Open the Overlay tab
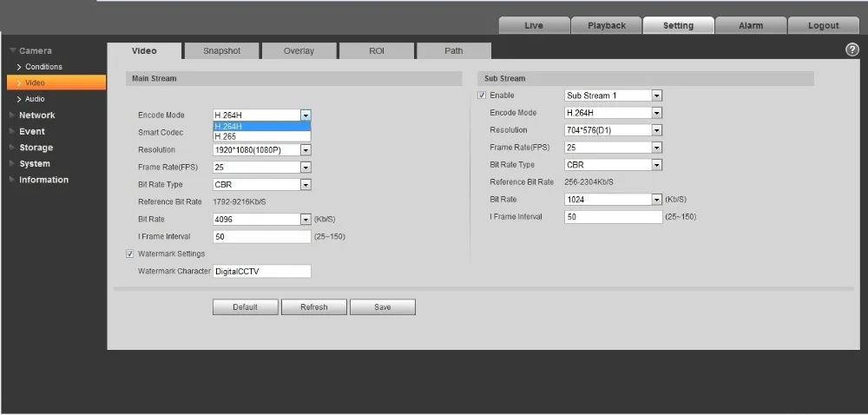 (299, 51)
